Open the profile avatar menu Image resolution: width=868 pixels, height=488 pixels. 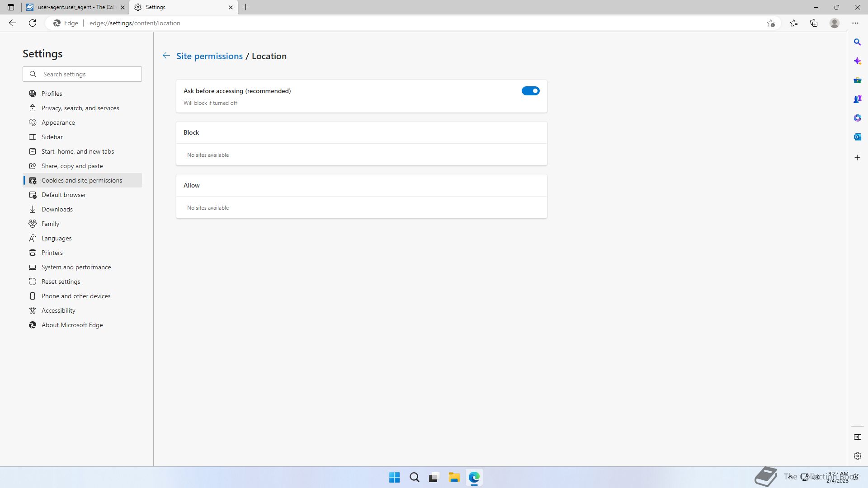(834, 23)
